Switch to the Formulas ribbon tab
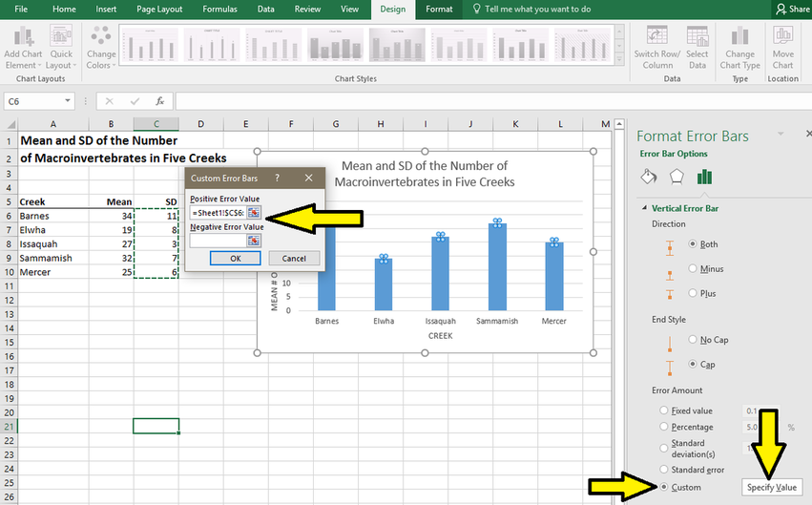This screenshot has height=505, width=812. coord(219,9)
